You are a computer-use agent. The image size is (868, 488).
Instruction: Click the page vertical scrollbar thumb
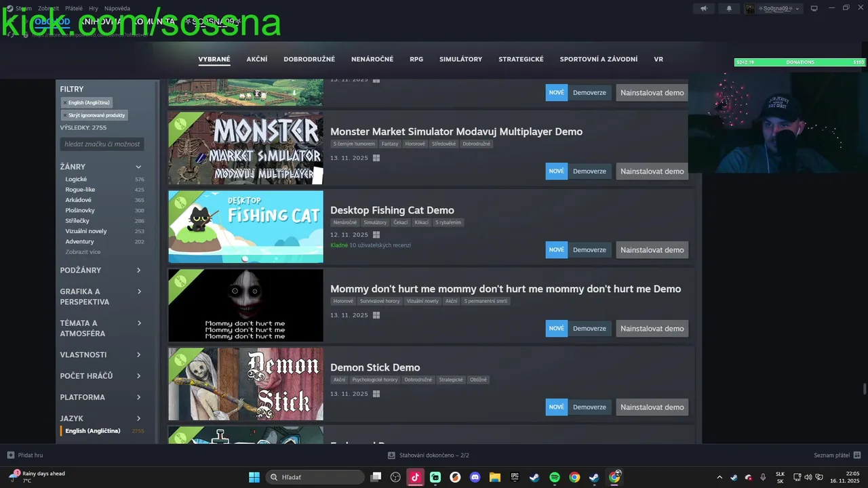tap(864, 389)
